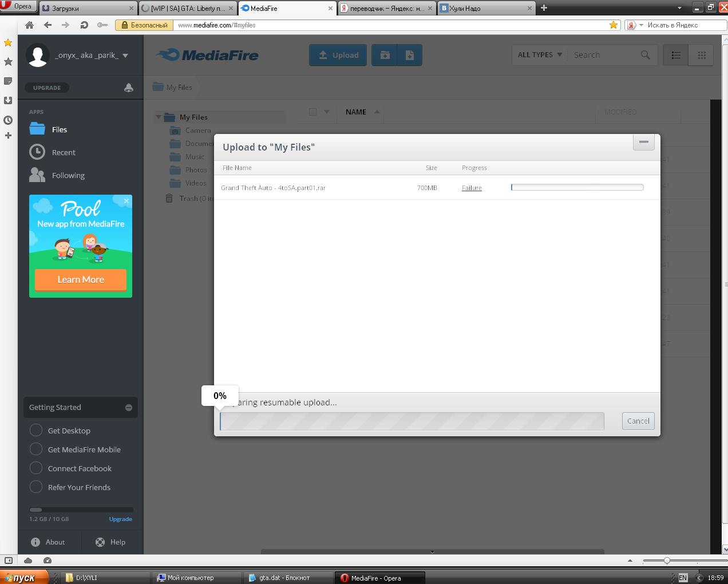Click the MediaFire logo
Screen dimensions: 728x584
(x=207, y=55)
